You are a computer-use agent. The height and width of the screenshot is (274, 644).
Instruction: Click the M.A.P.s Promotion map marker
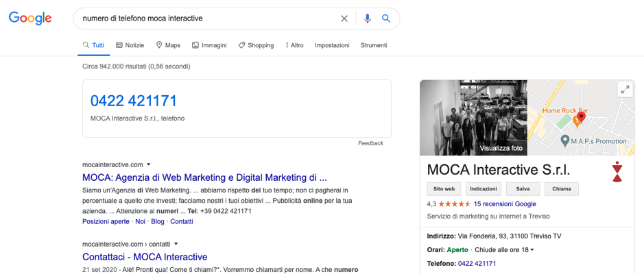pos(566,142)
